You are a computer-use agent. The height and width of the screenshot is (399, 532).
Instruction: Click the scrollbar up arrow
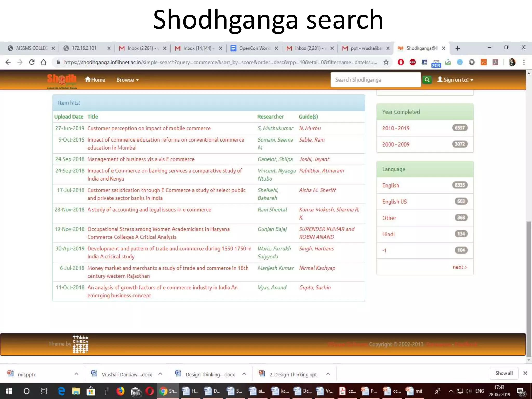click(x=529, y=74)
